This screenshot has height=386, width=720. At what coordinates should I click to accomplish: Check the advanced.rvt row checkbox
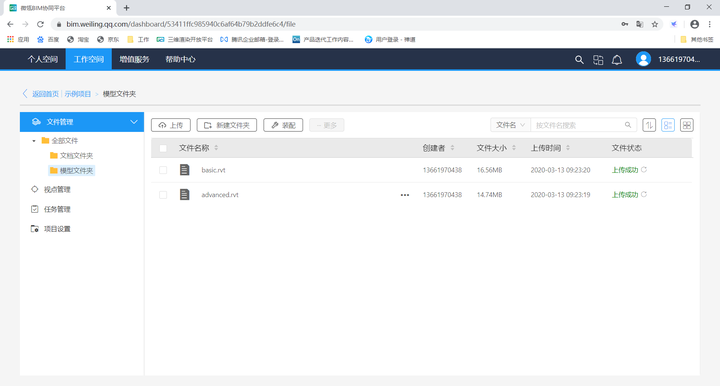point(163,195)
